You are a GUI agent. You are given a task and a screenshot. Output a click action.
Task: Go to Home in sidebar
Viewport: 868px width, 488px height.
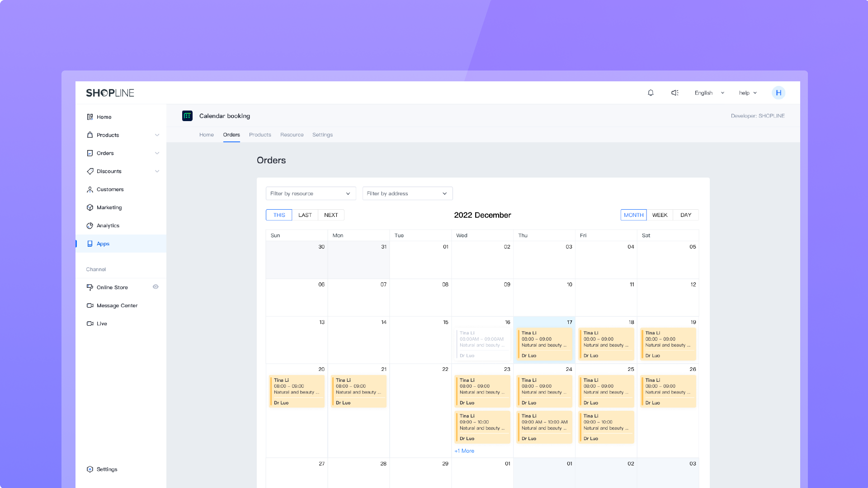[104, 117]
